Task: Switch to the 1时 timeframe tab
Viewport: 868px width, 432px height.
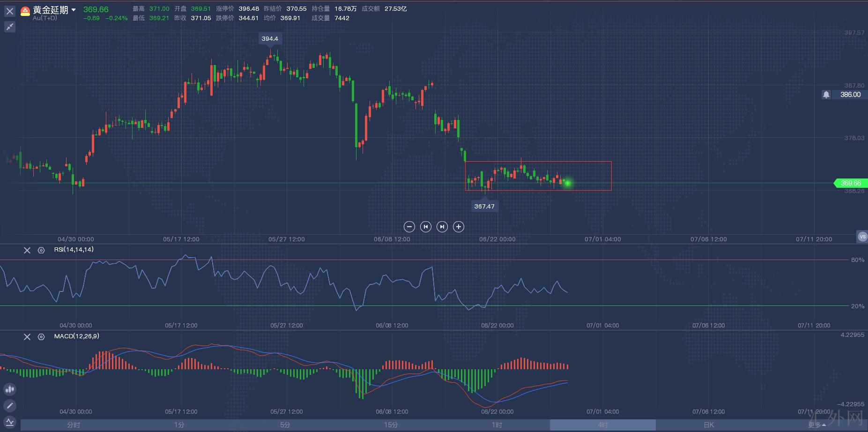Action: click(497, 425)
